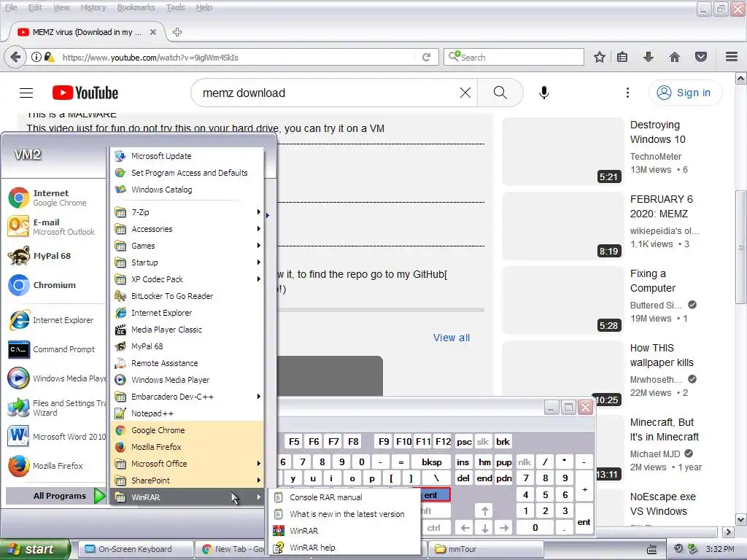This screenshot has height=560, width=747.
Task: Open WinRAR help
Action: click(x=344, y=548)
